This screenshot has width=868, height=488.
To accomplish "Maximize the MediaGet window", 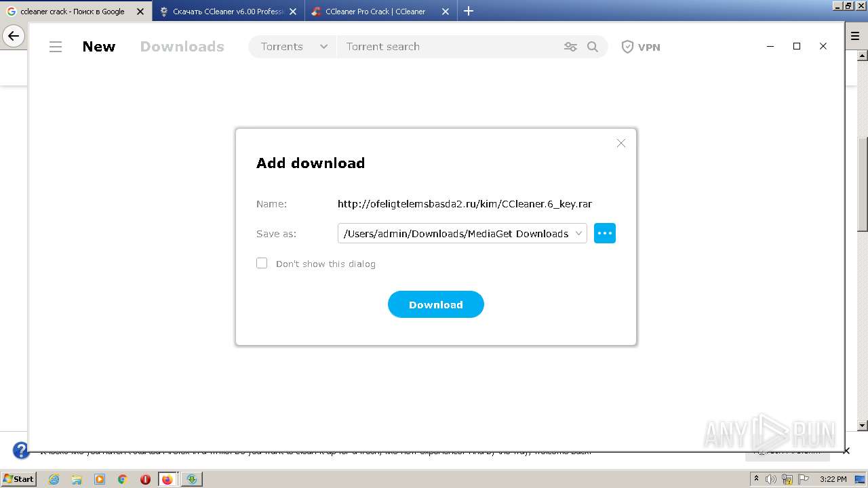I will pos(797,46).
